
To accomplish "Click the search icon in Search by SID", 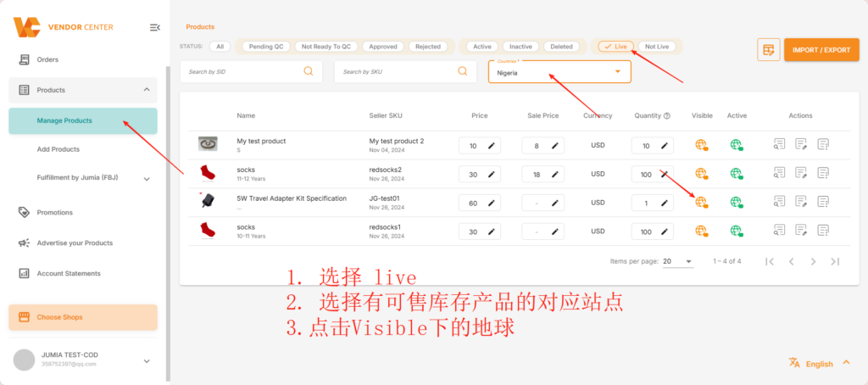I will [309, 71].
